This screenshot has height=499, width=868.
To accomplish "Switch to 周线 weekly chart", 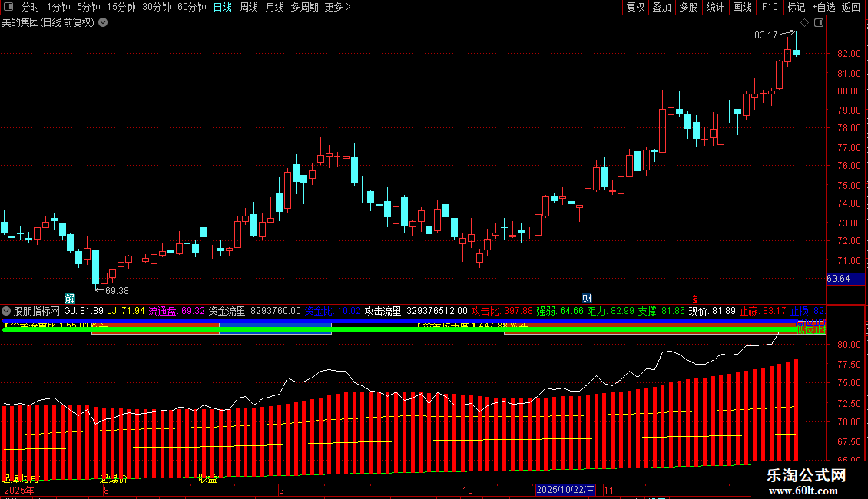I will pyautogui.click(x=249, y=7).
